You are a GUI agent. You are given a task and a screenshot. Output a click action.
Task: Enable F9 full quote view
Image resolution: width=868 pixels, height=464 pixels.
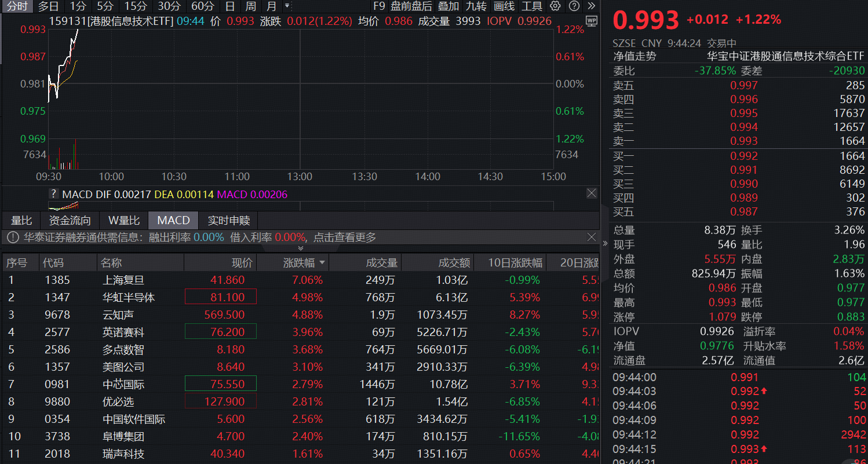pos(381,6)
